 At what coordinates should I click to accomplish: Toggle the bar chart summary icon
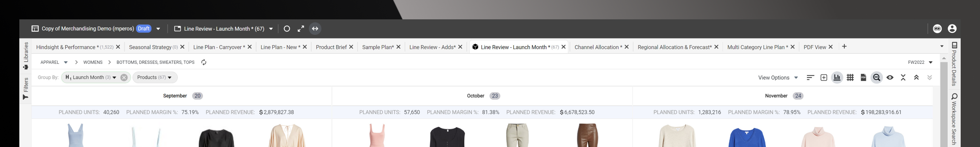point(837,78)
